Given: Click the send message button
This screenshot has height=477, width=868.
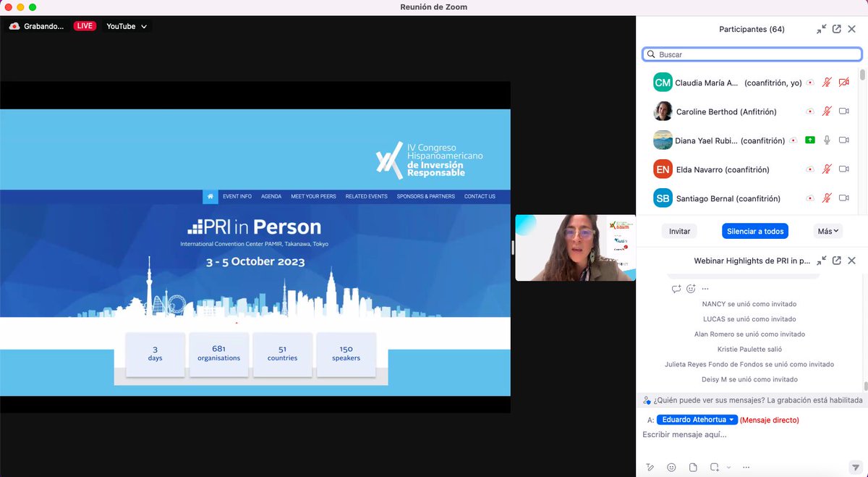Looking at the screenshot, I should (855, 468).
